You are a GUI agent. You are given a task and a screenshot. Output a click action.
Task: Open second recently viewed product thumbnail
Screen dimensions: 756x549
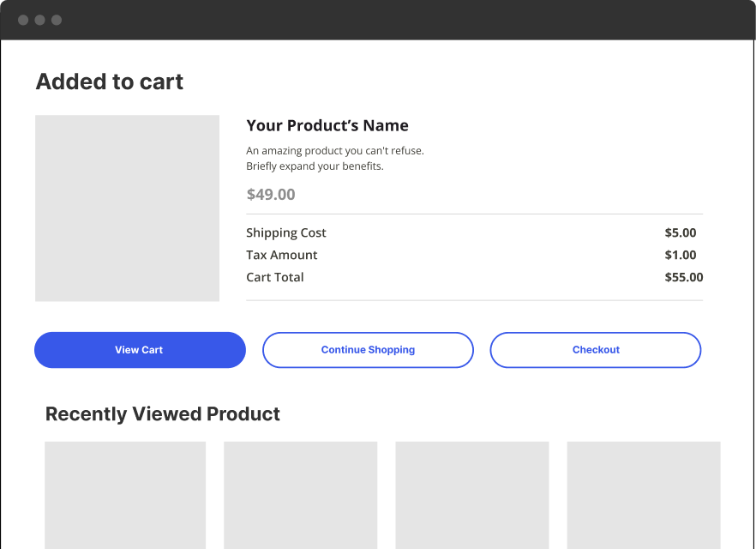[x=300, y=495]
